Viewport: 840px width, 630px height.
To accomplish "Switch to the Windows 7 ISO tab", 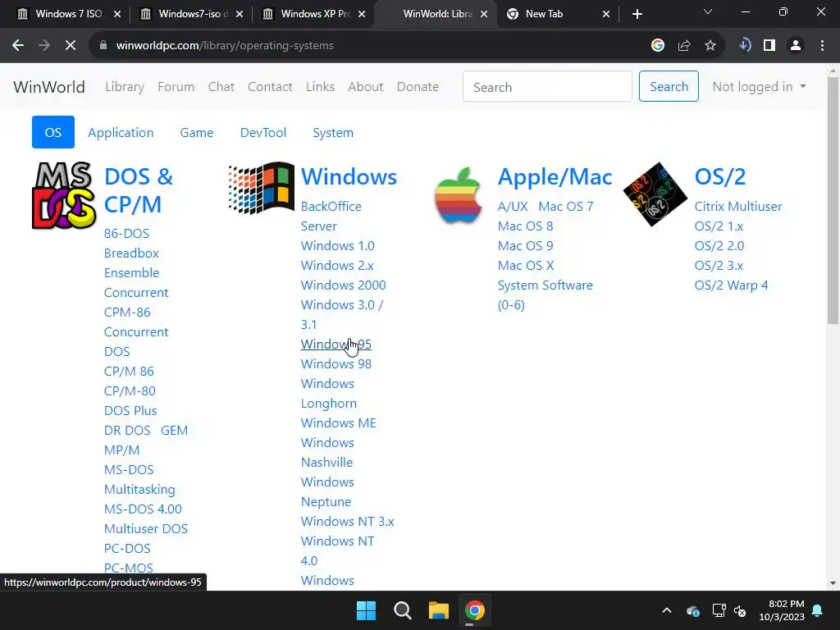I will click(69, 14).
